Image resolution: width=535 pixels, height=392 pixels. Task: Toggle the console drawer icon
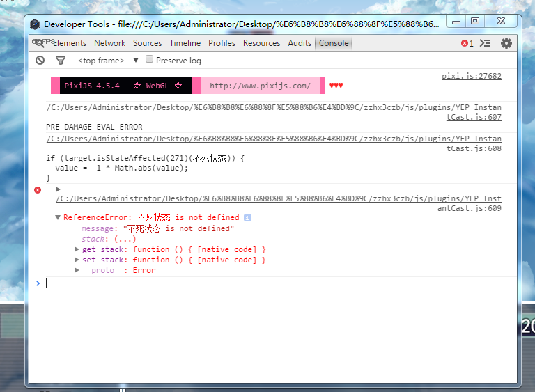(485, 43)
